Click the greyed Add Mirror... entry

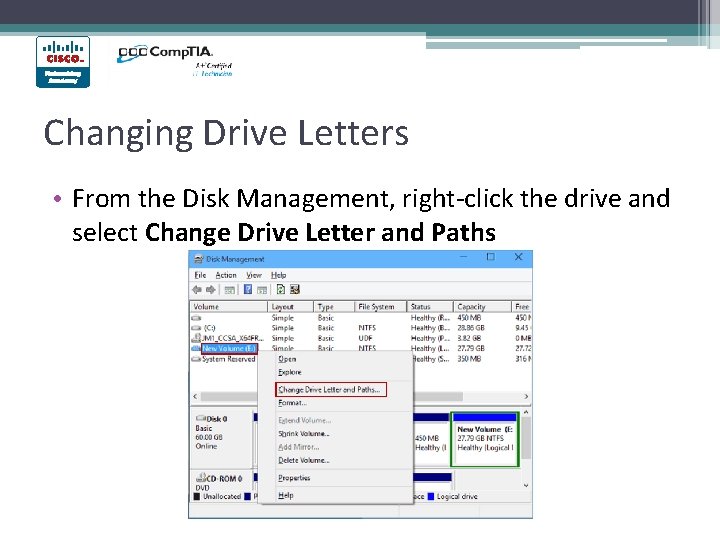pyautogui.click(x=335, y=447)
